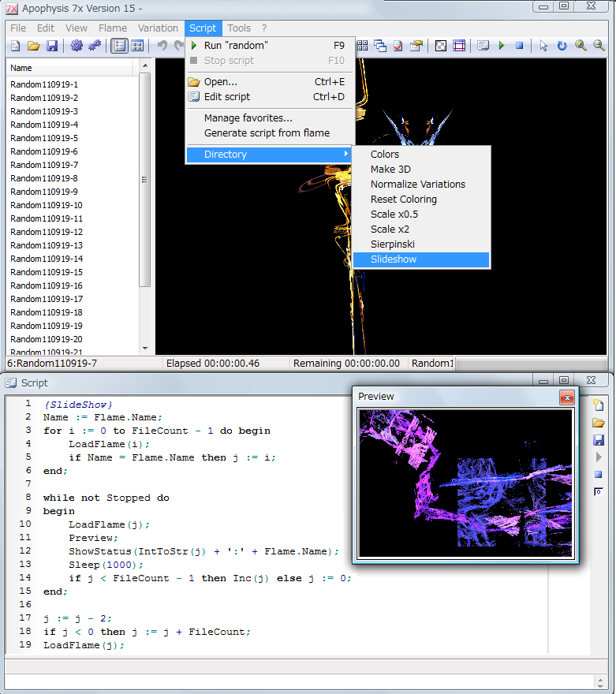Open script file in Script window

tap(599, 423)
